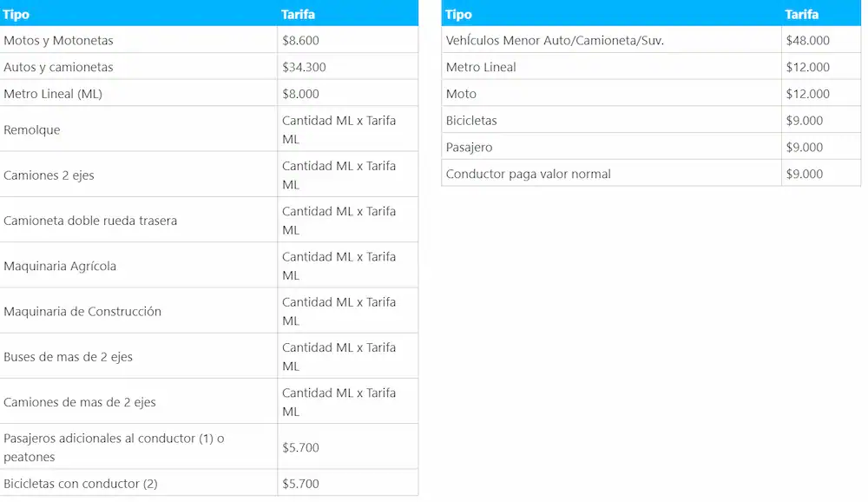The height and width of the screenshot is (502, 868).
Task: Select the Metro Lineal (ML) row
Action: [x=209, y=93]
